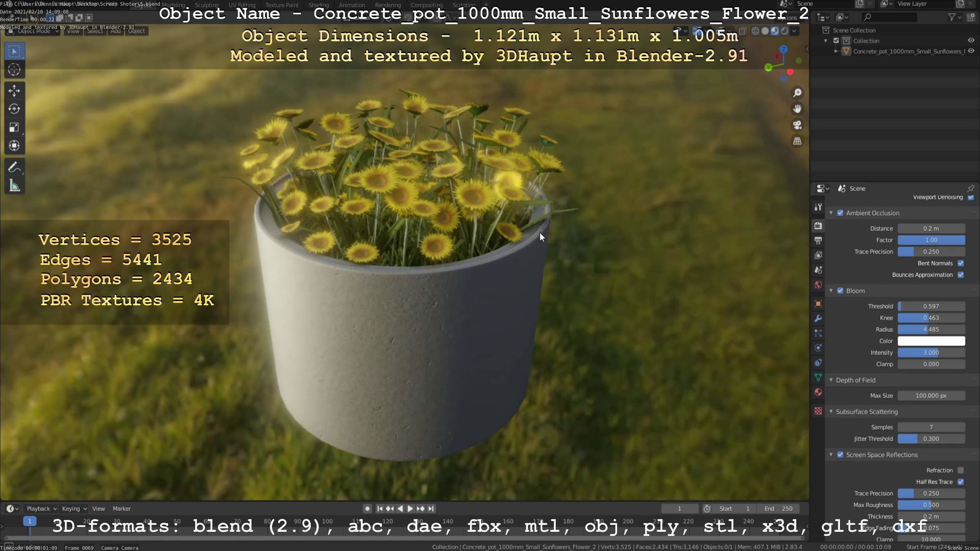The image size is (980, 551).
Task: Switch to rendered viewport shading
Action: (x=784, y=31)
